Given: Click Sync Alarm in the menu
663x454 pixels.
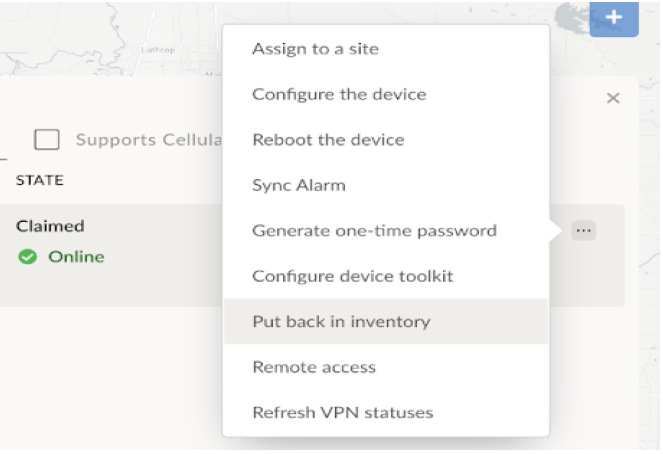Looking at the screenshot, I should pos(298,185).
